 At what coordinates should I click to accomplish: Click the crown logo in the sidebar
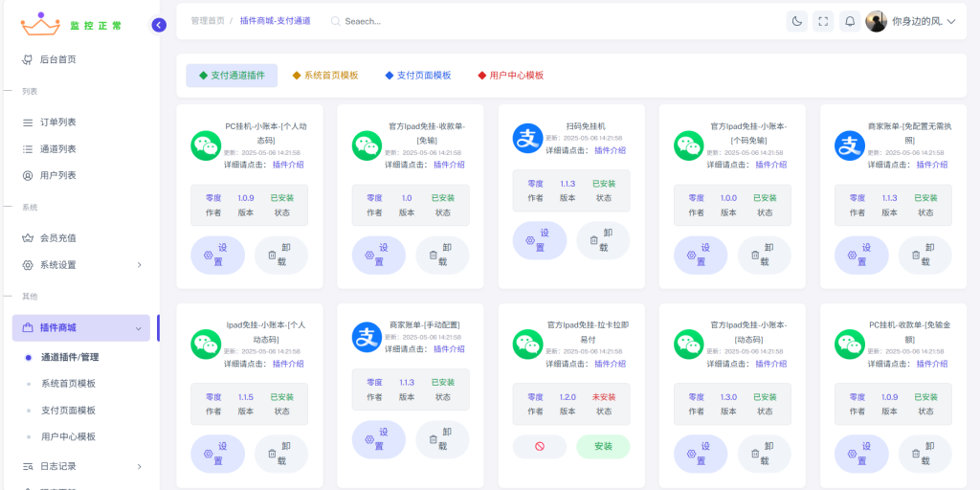40,24
